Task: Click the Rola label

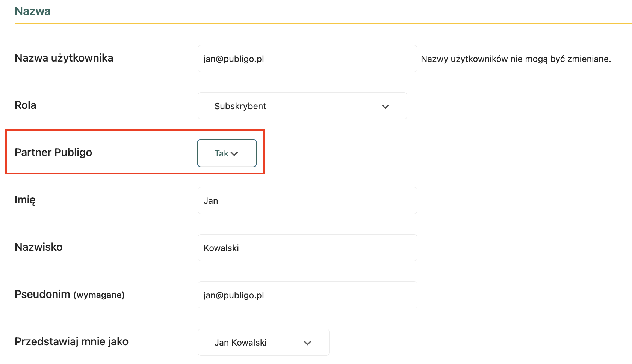Action: [x=26, y=105]
